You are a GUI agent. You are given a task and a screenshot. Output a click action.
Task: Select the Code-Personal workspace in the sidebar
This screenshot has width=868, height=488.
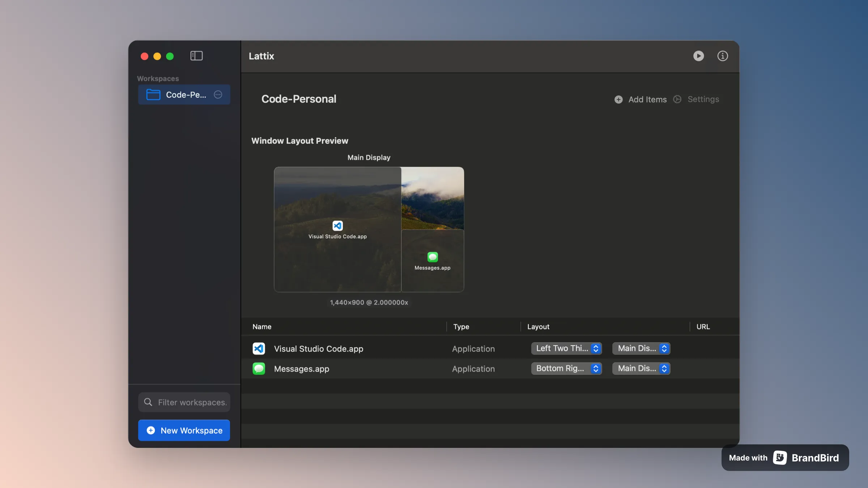click(184, 95)
